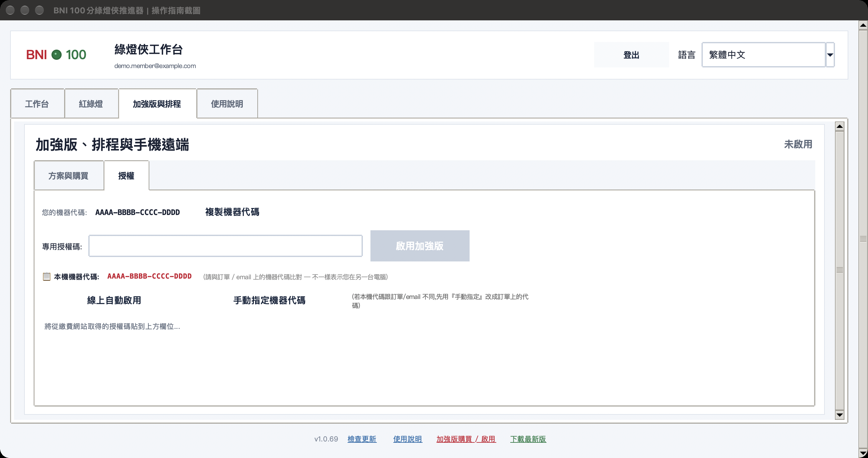Click demo.member@example.com account text
Image resolution: width=868 pixels, height=458 pixels.
[155, 66]
